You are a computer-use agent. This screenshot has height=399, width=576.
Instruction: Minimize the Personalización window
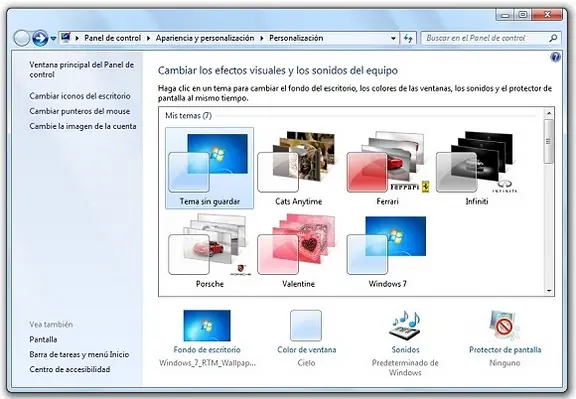(x=505, y=15)
